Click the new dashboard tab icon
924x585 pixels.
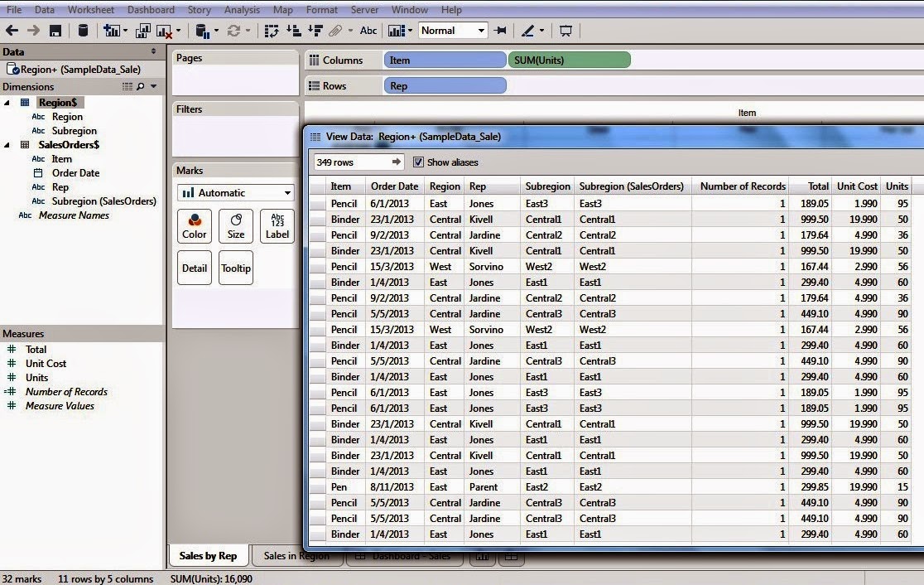click(511, 556)
